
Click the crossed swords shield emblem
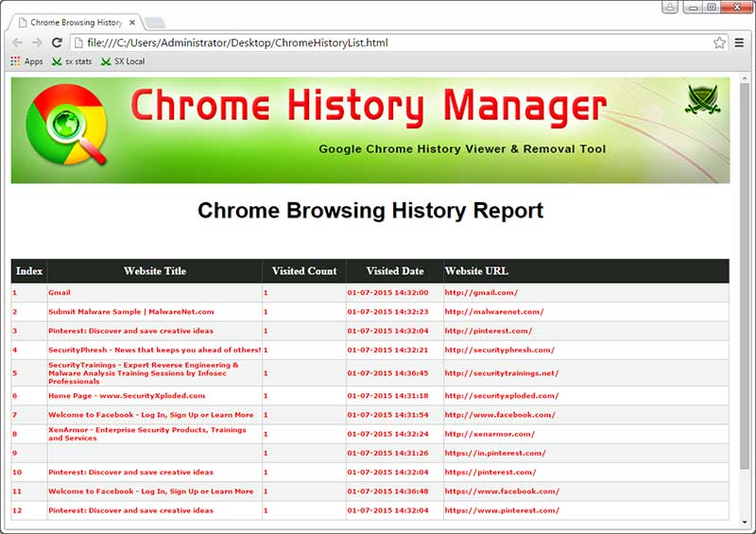click(x=702, y=100)
